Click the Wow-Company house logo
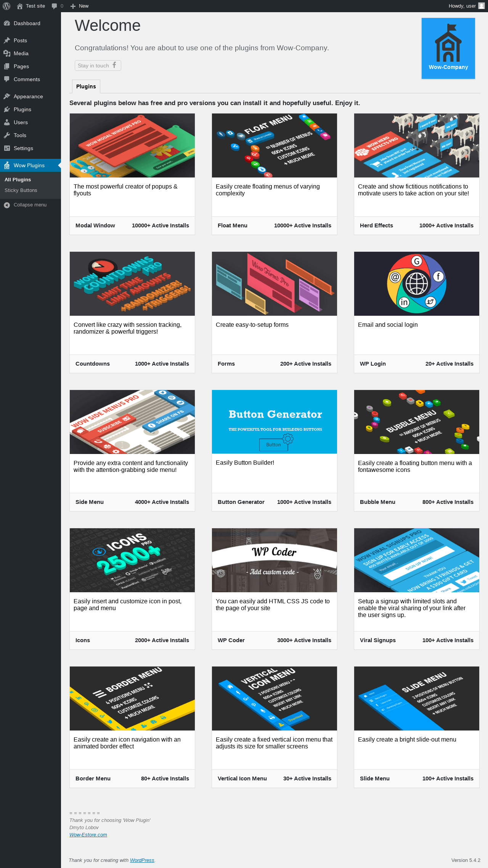This screenshot has width=488, height=868. point(448,43)
